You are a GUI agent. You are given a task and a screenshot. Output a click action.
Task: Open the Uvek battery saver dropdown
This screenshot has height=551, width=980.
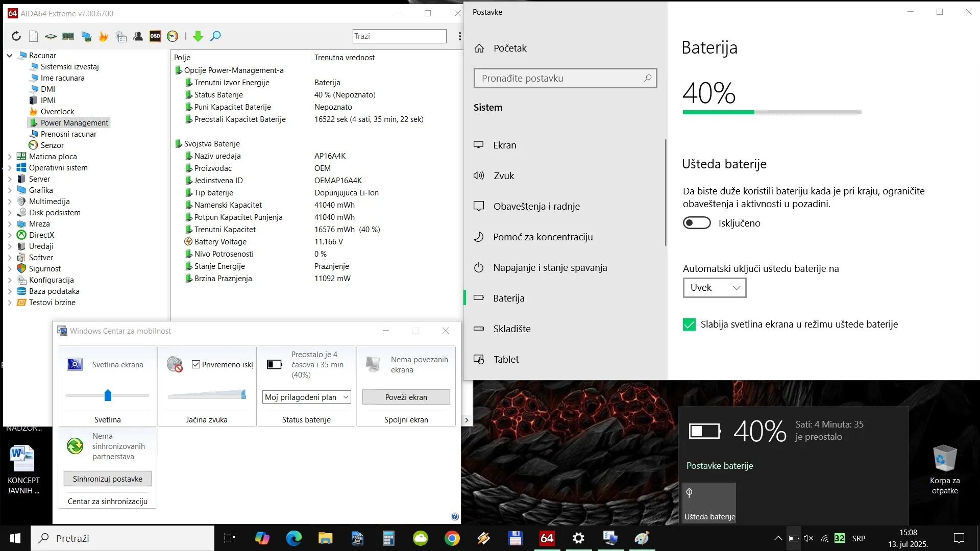point(714,288)
